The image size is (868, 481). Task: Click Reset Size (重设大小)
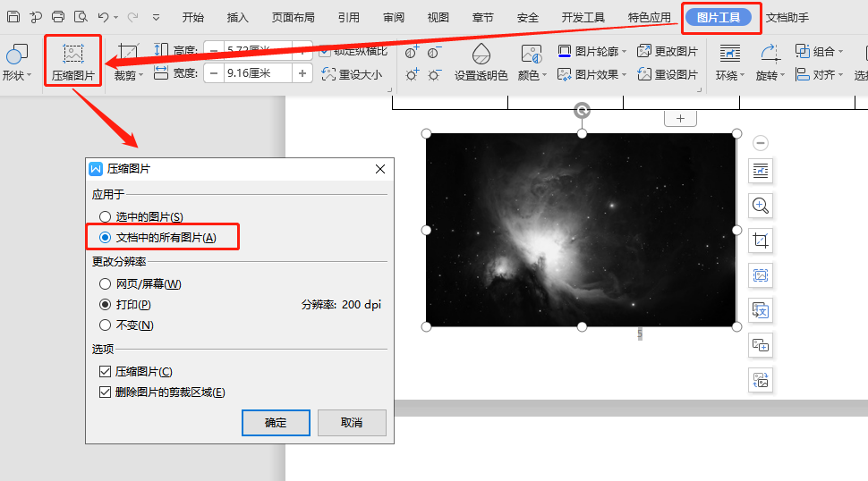[352, 74]
